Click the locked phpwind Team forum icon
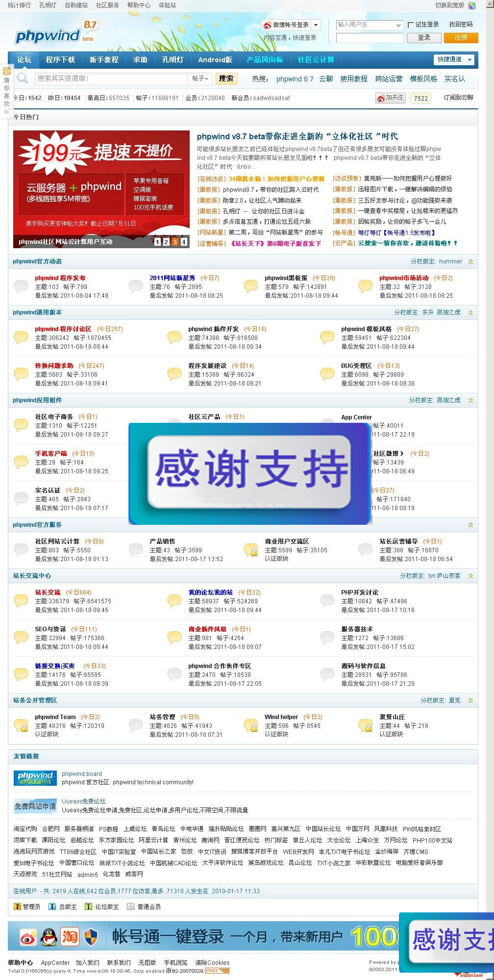 pos(21,725)
